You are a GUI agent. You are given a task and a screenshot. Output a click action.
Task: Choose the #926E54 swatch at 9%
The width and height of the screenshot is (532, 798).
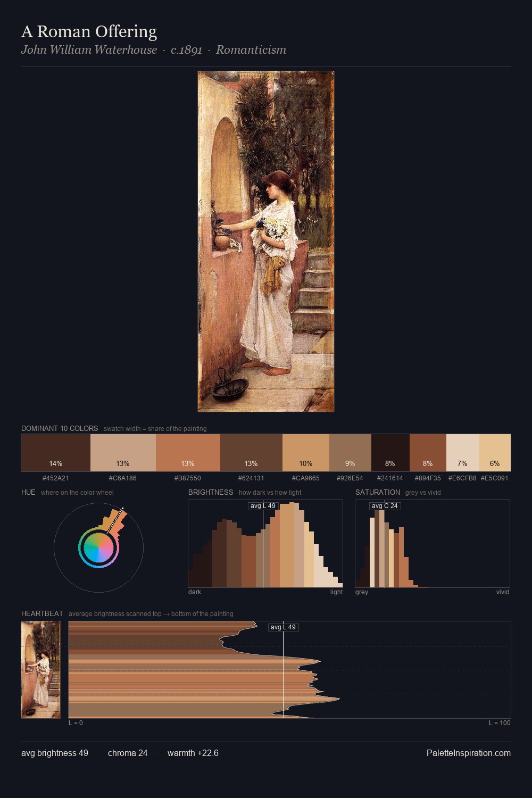click(350, 453)
